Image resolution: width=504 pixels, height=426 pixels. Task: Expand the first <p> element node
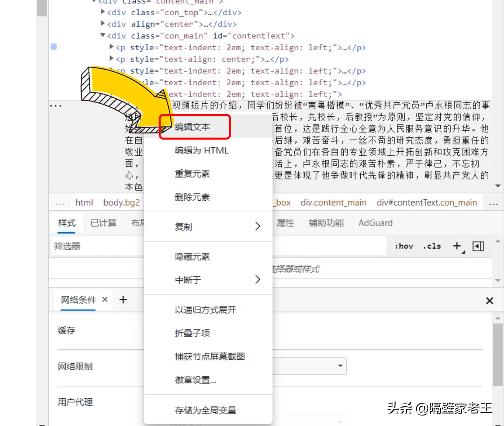click(x=111, y=47)
